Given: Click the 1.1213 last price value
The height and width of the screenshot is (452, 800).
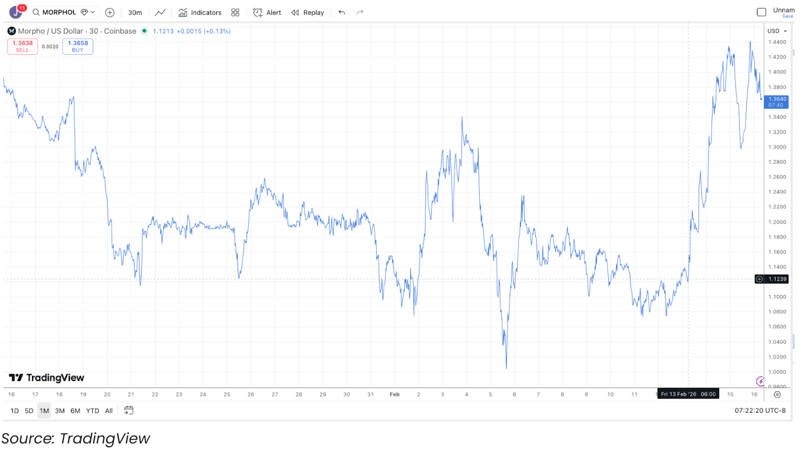Looking at the screenshot, I should [163, 31].
